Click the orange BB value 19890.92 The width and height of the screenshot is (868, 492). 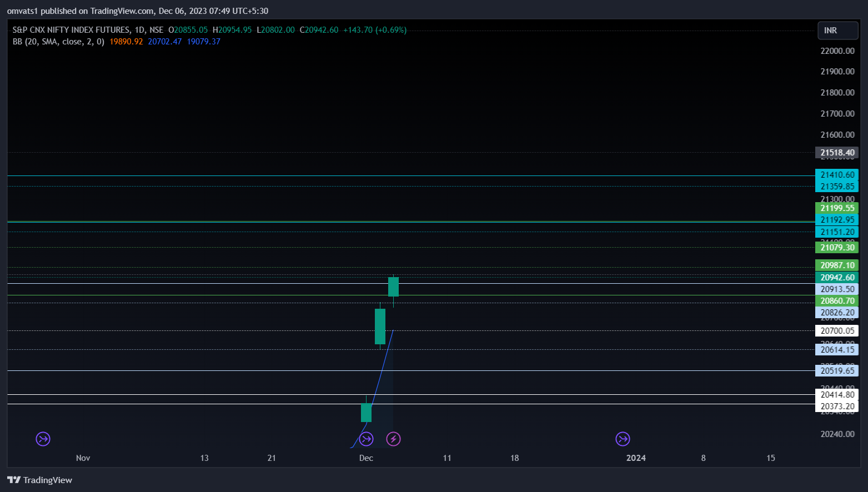tap(126, 41)
